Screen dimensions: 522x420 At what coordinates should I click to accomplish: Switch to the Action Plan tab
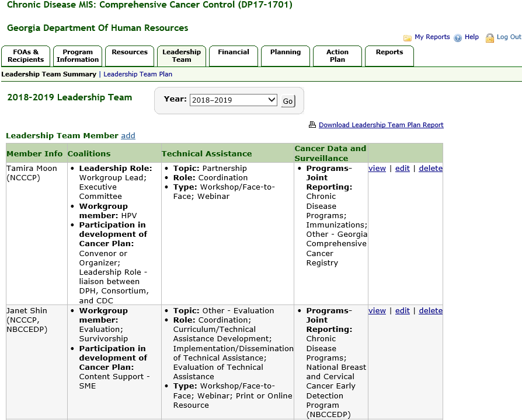[337, 56]
